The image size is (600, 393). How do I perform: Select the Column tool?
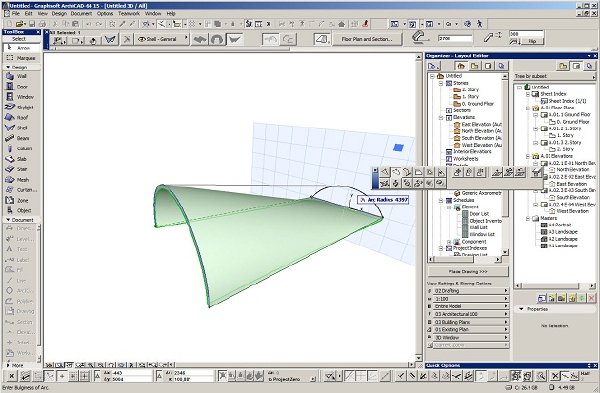coord(22,148)
